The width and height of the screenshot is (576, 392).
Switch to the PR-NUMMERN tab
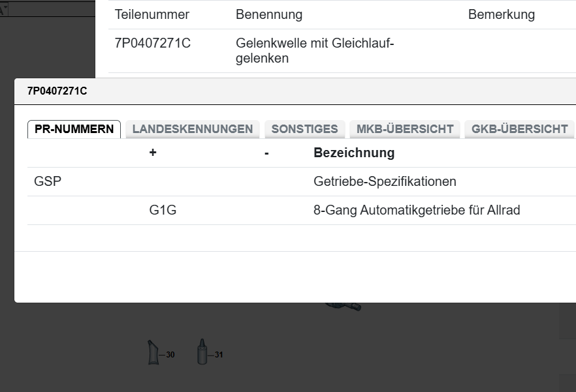tap(74, 129)
